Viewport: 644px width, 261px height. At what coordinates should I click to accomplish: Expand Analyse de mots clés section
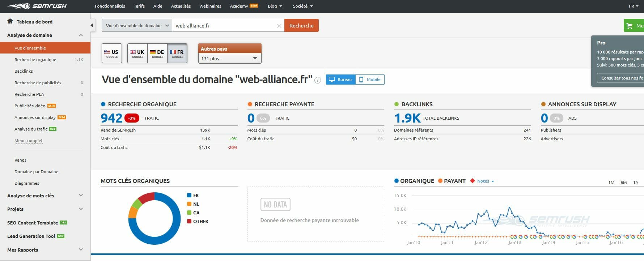(x=81, y=196)
